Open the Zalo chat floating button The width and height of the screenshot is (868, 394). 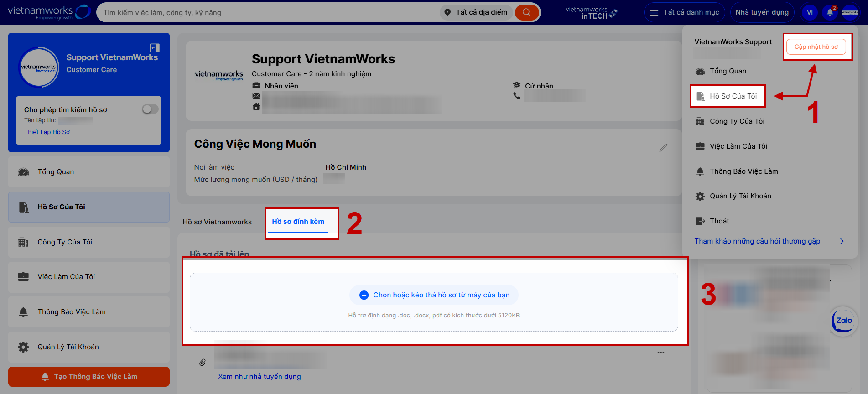pyautogui.click(x=843, y=321)
